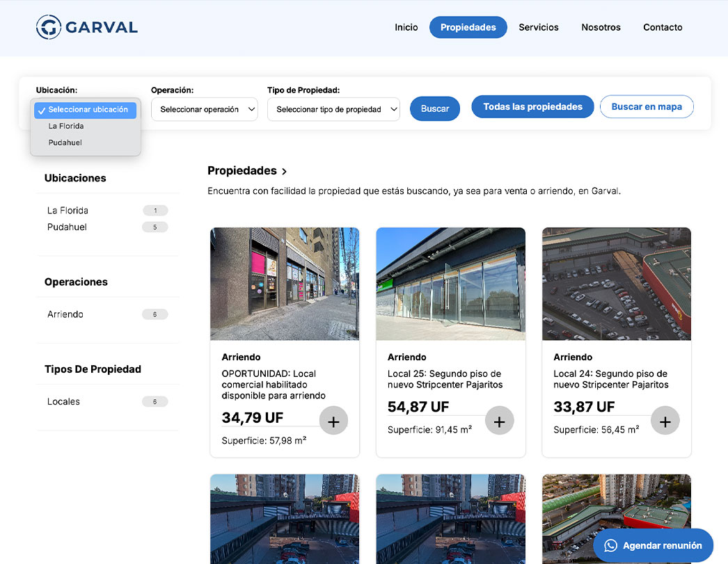Viewport: 728px width, 564px height.
Task: Filter by Pudahuel in sidebar
Action: (x=67, y=227)
